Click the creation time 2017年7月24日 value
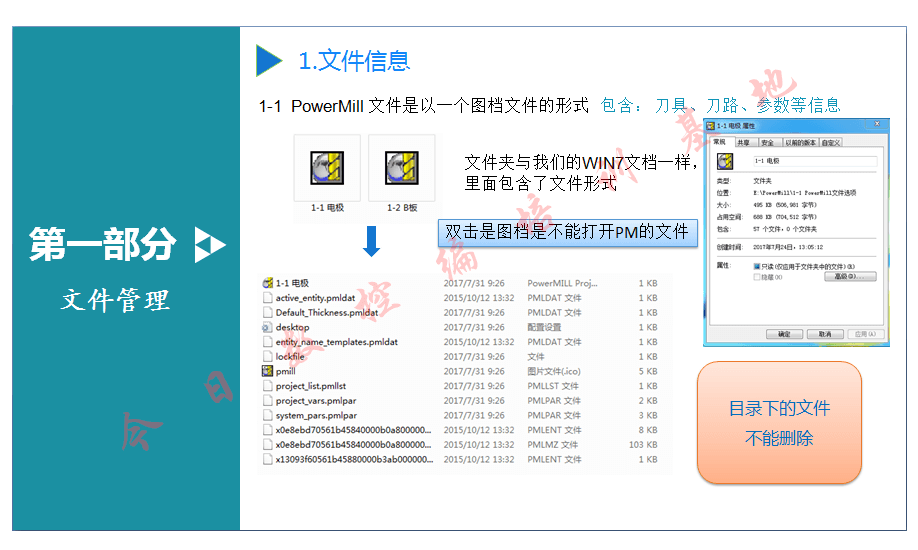 (x=788, y=247)
